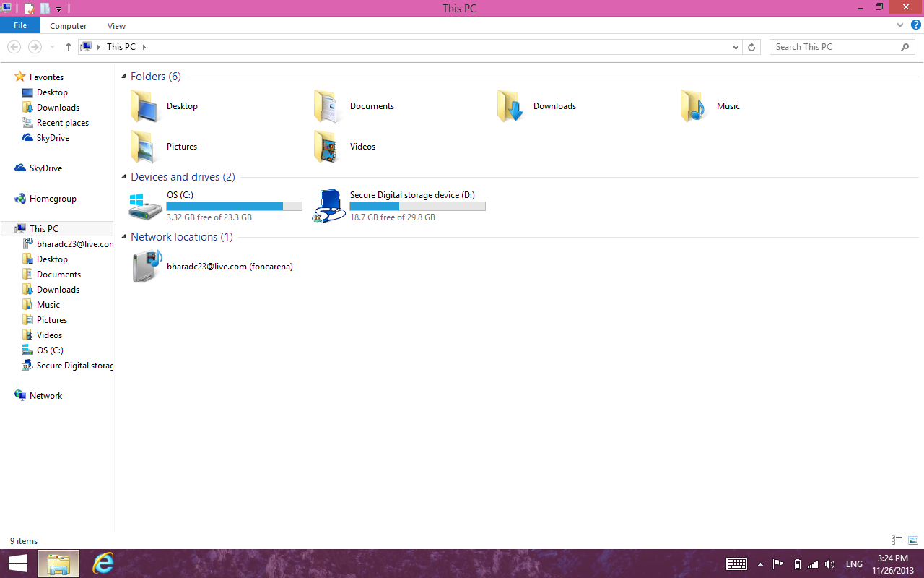Open the recent locations dropdown arrow
The height and width of the screenshot is (578, 924).
click(x=52, y=47)
